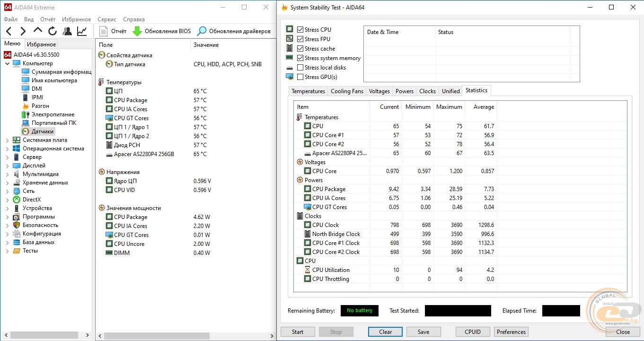Open the Сервис menu

click(106, 19)
